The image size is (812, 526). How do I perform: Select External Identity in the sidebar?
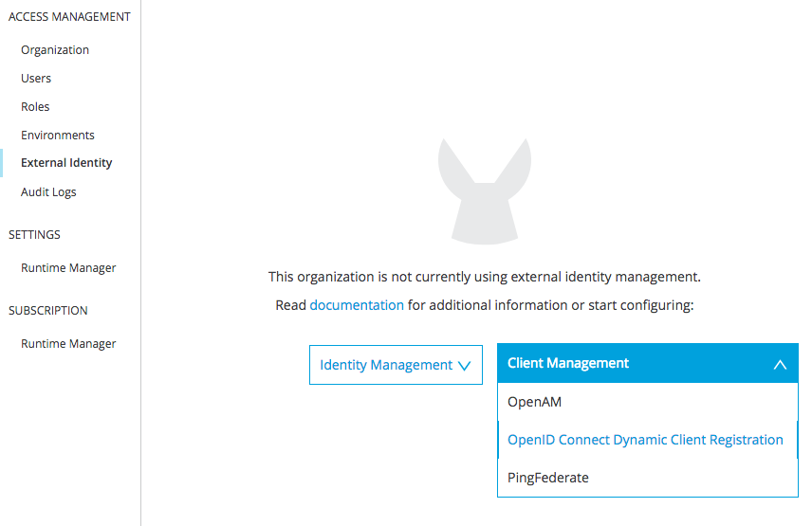tap(66, 163)
